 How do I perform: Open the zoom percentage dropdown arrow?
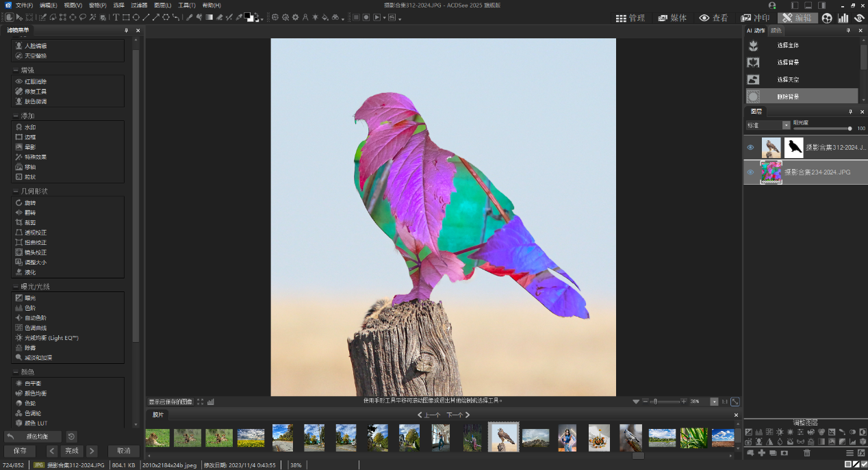click(715, 402)
